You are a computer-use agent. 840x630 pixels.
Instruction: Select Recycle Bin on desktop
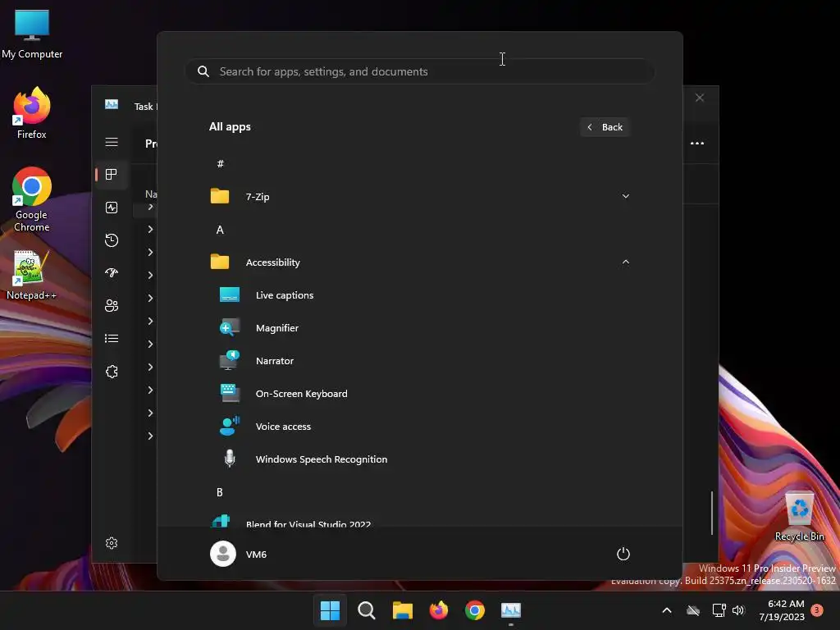[x=799, y=517]
